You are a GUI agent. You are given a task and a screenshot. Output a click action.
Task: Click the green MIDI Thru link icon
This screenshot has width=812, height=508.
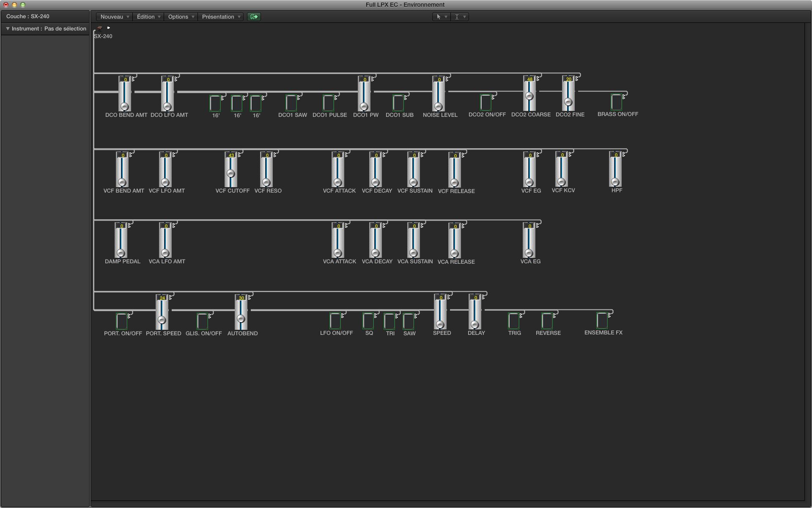click(254, 17)
